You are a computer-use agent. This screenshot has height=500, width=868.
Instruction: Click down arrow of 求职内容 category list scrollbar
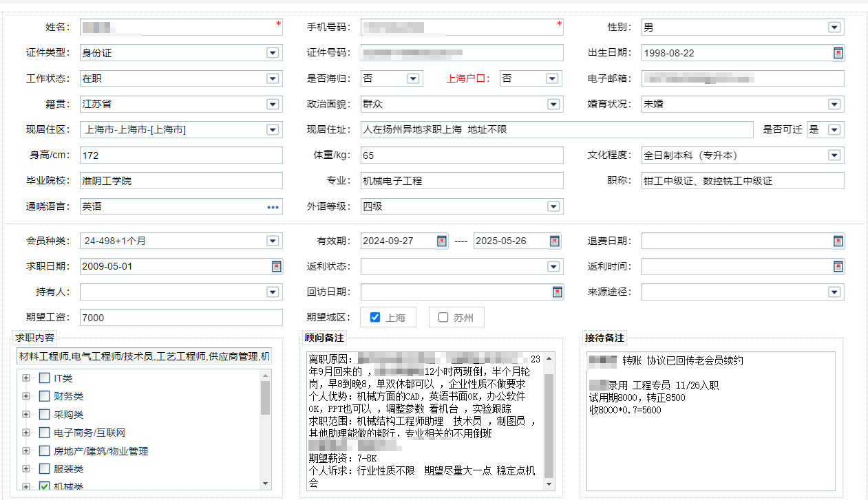click(x=266, y=484)
